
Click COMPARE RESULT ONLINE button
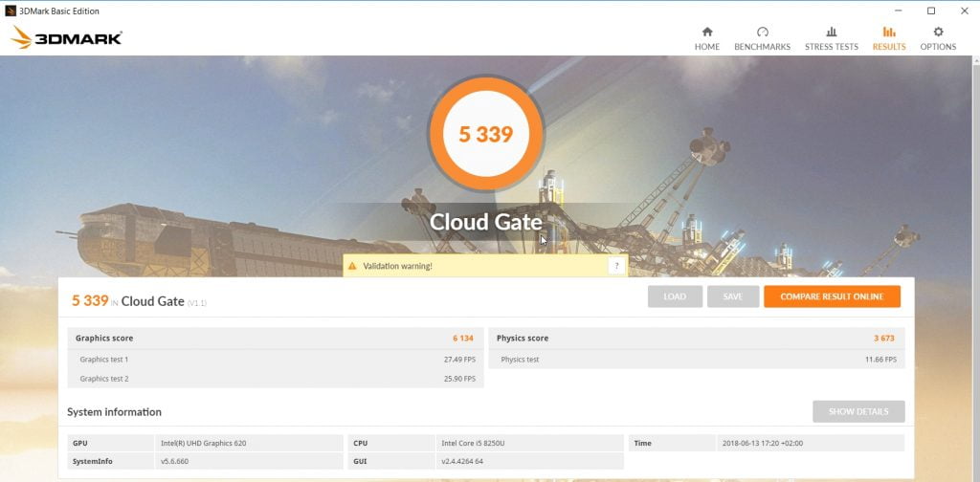832,296
